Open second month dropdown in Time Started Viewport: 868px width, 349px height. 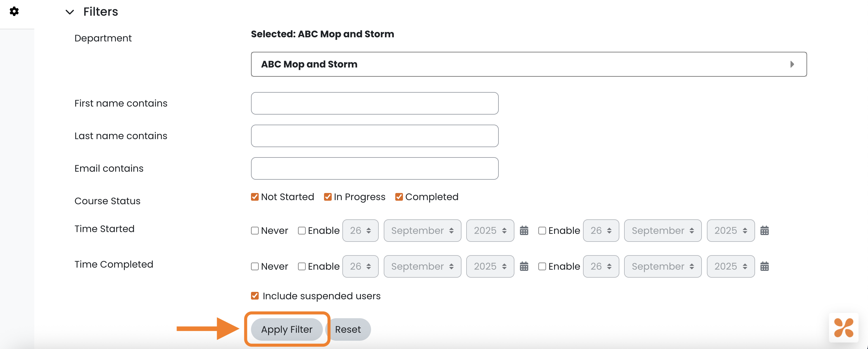(x=663, y=231)
